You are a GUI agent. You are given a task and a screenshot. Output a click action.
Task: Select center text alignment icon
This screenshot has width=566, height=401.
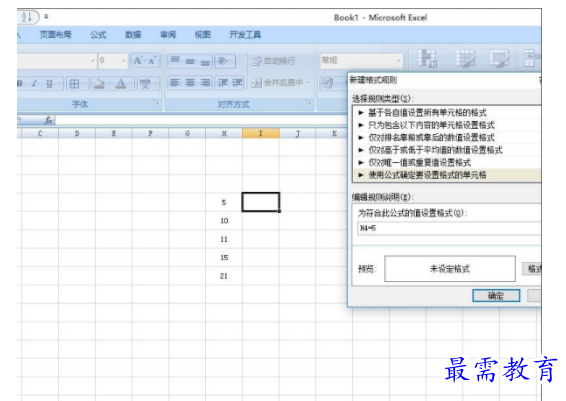(190, 83)
